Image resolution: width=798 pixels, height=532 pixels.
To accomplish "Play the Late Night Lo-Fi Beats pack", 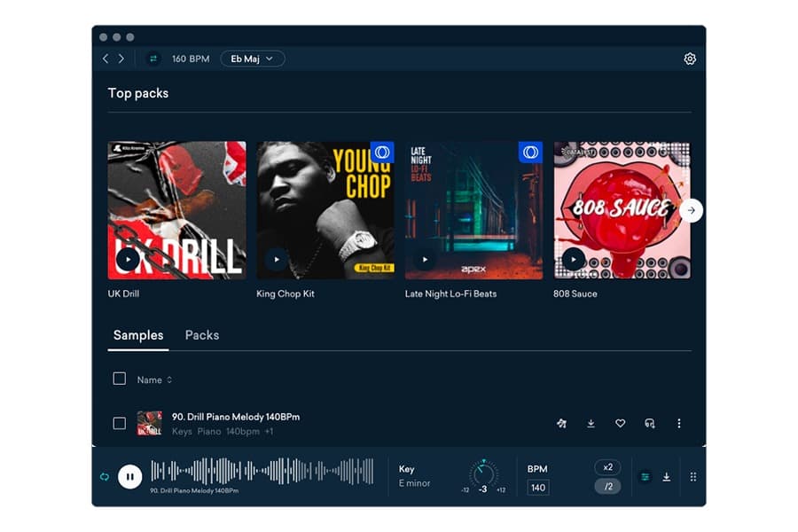I will point(423,259).
